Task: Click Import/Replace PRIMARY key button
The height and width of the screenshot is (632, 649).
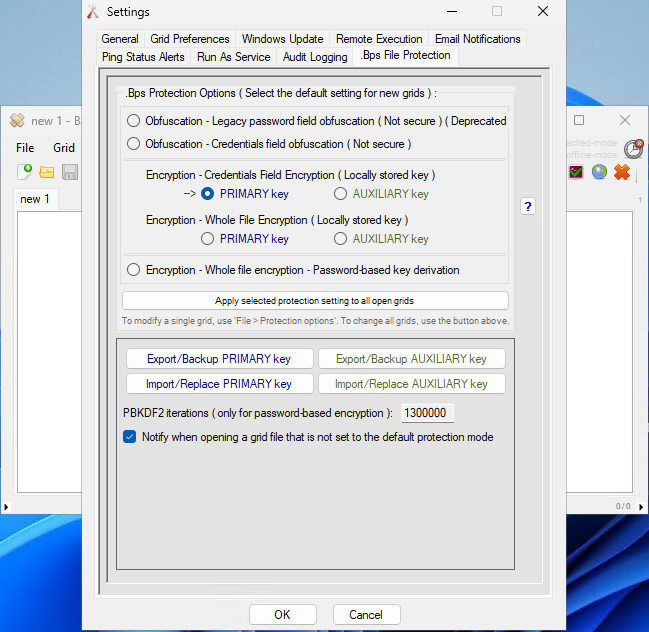Action: [219, 384]
